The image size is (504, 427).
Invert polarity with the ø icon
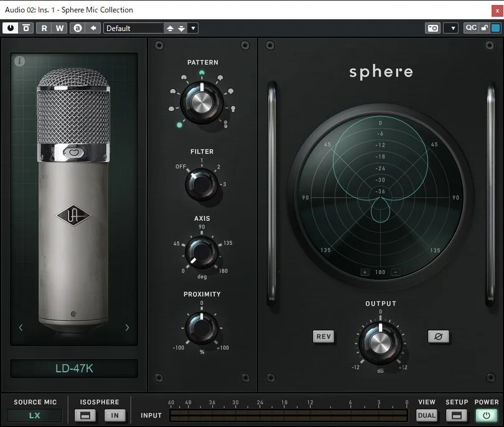[x=439, y=336]
